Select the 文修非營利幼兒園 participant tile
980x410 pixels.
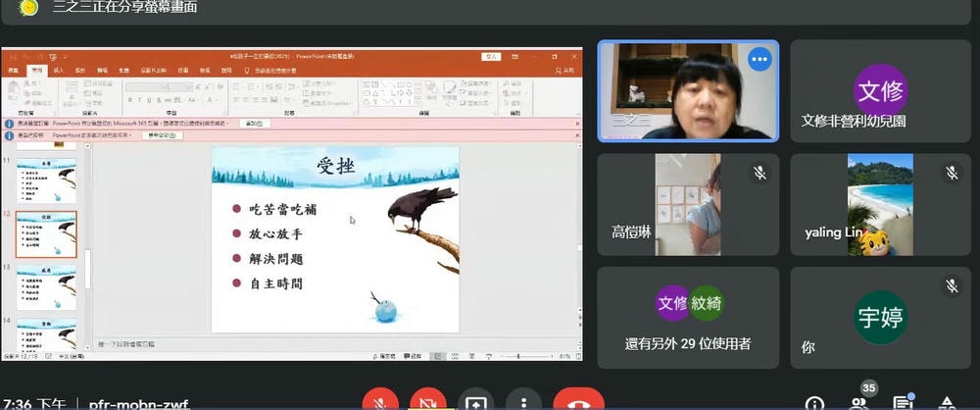coord(880,92)
